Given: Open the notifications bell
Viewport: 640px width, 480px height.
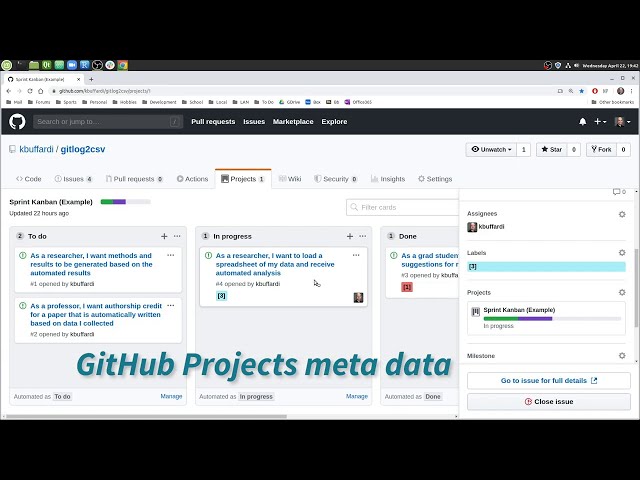Looking at the screenshot, I should [582, 122].
